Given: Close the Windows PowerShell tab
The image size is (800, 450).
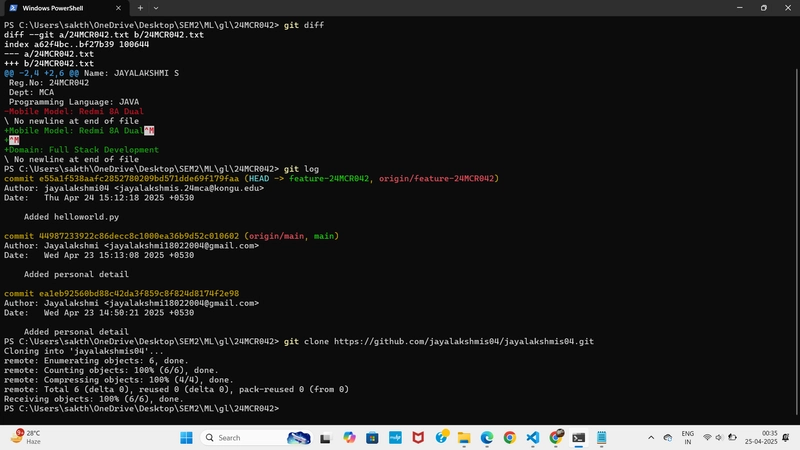Looking at the screenshot, I should tap(118, 8).
